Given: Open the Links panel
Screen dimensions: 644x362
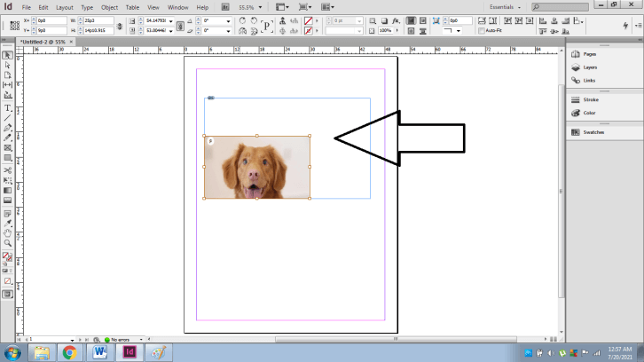Looking at the screenshot, I should coord(589,81).
